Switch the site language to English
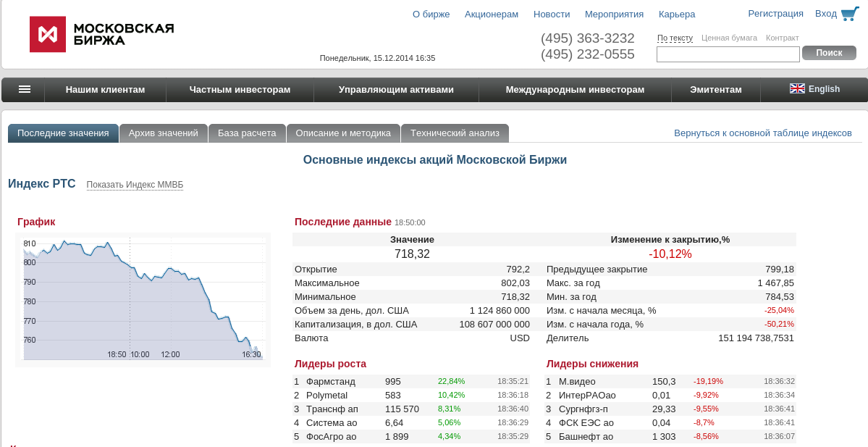Screen dimensions: 868x447 pos(824,89)
